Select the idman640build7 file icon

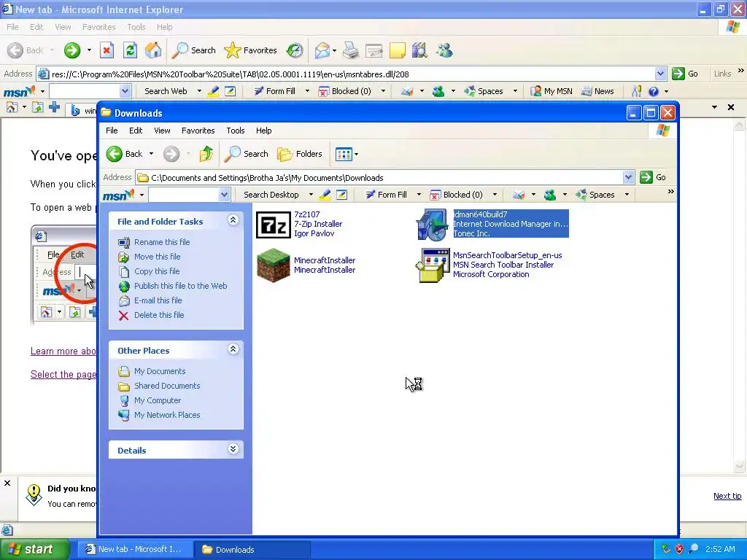(433, 225)
